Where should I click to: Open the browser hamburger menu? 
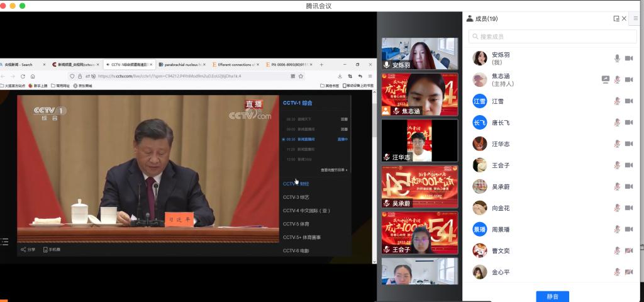coord(370,76)
